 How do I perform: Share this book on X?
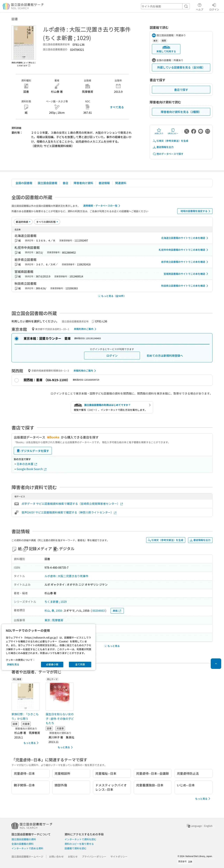point(186,131)
